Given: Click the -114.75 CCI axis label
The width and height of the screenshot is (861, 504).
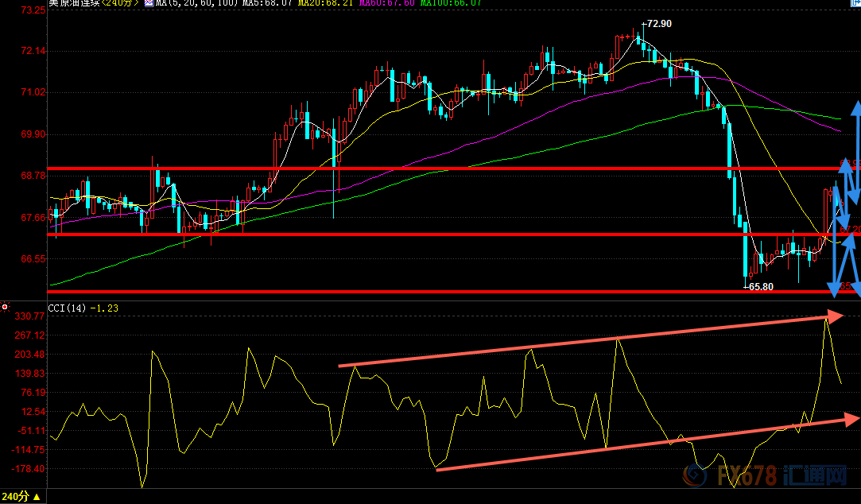Looking at the screenshot, I should 29,450.
